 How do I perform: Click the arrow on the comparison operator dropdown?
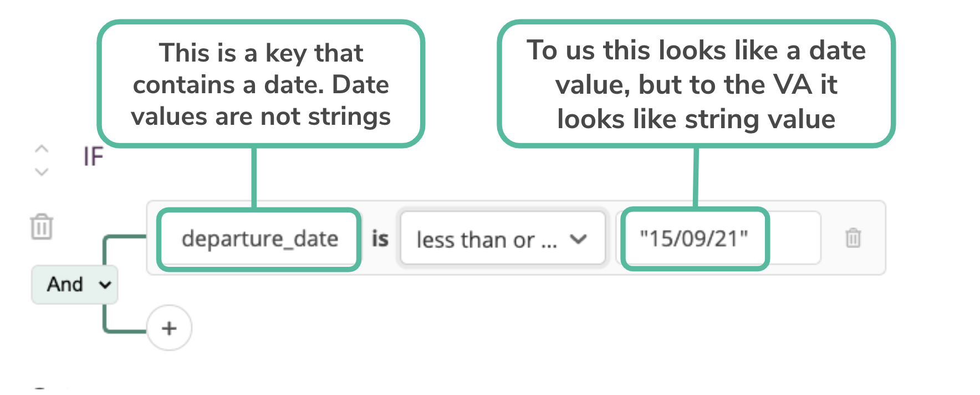coord(578,239)
